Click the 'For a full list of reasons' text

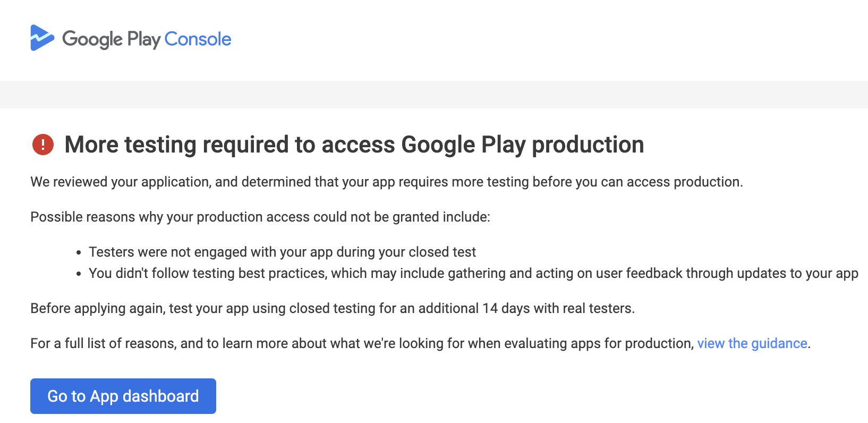pos(361,343)
